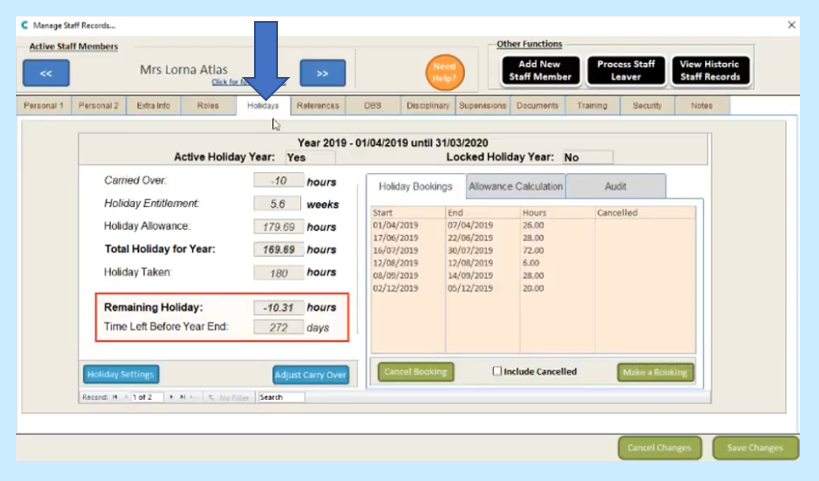The image size is (819, 481).
Task: Close the Manage Staff Records window
Action: (791, 25)
